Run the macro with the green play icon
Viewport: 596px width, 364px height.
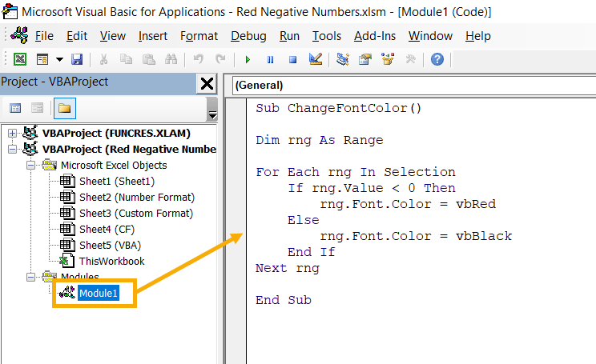pyautogui.click(x=248, y=59)
